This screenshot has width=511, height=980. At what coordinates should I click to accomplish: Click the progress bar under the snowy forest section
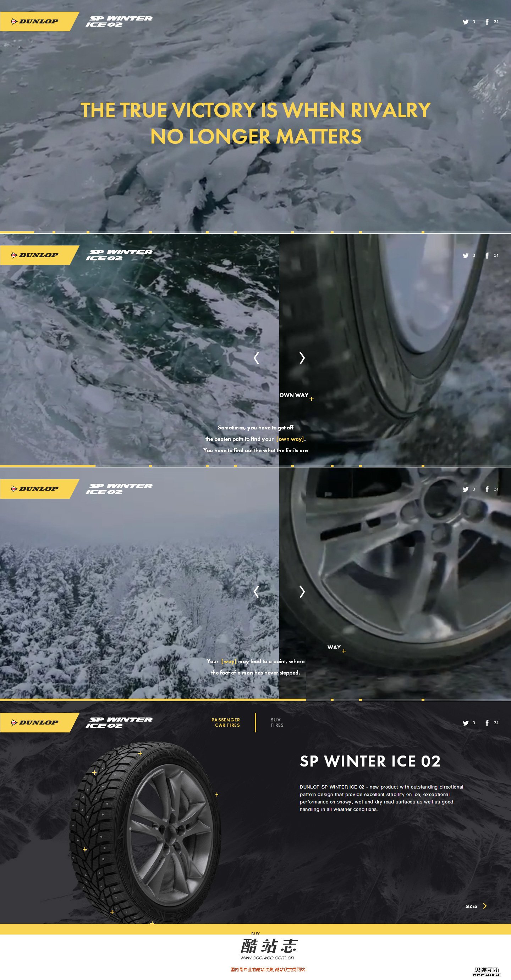(255, 700)
